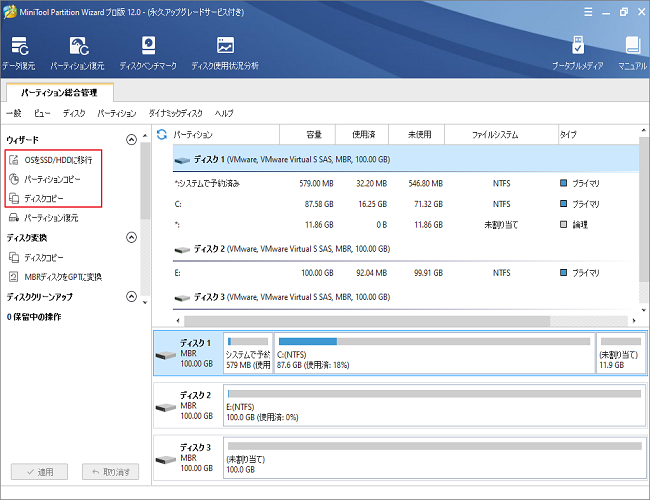This screenshot has width=650, height=500.
Task: Open the ディスク menu
Action: coord(74,113)
